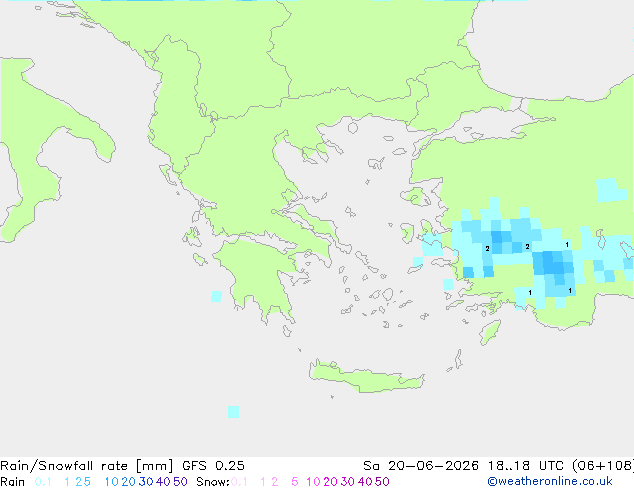The image size is (634, 490).
Task: Pick Snow legend value 0.1
Action: point(239,482)
